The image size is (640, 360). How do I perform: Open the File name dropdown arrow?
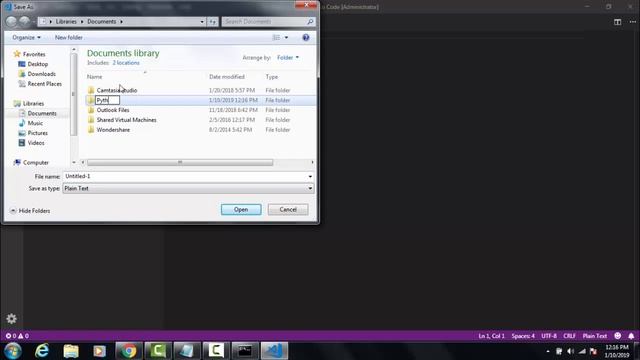click(310, 176)
